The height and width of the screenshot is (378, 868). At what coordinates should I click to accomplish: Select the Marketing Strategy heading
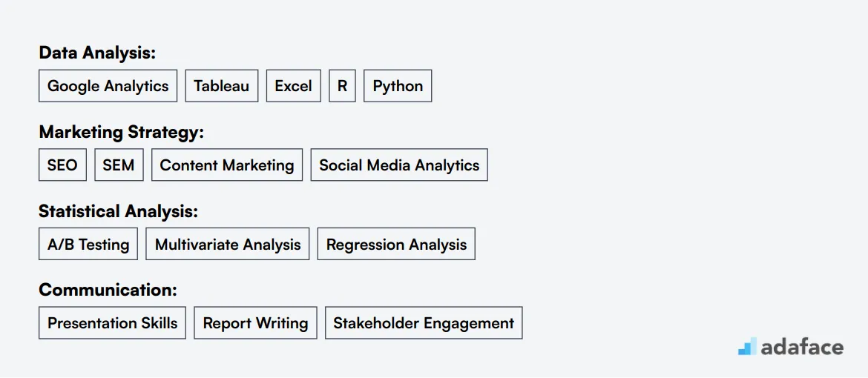121,132
